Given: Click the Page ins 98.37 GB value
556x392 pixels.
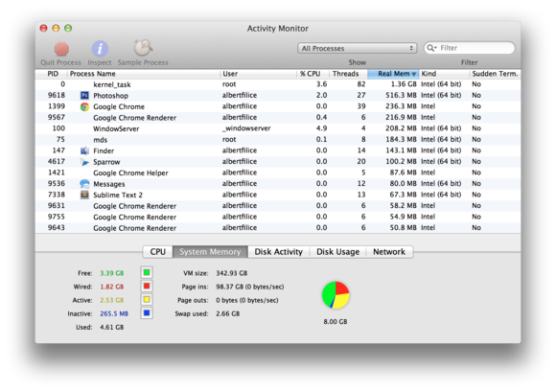Looking at the screenshot, I should pyautogui.click(x=250, y=287).
